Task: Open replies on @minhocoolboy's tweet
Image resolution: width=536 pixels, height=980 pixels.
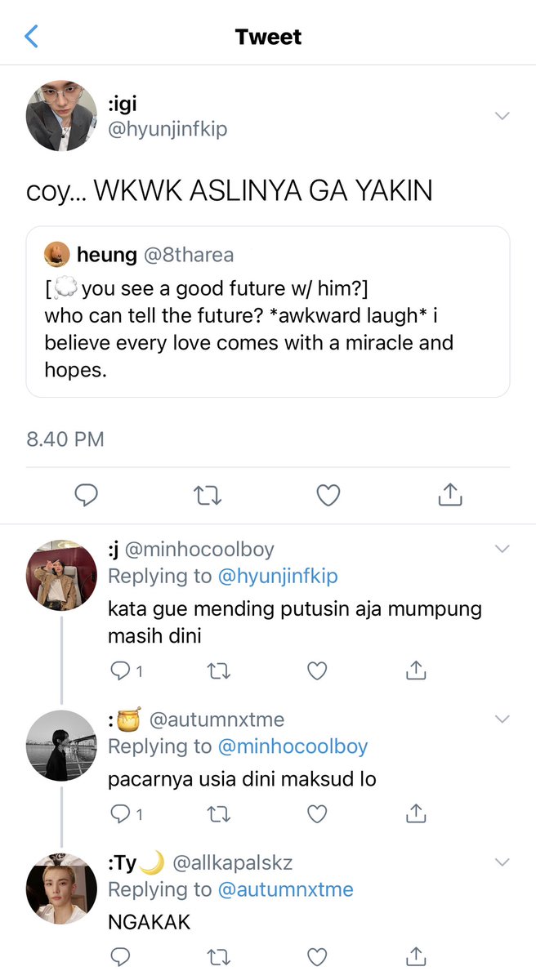Action: pyautogui.click(x=127, y=671)
